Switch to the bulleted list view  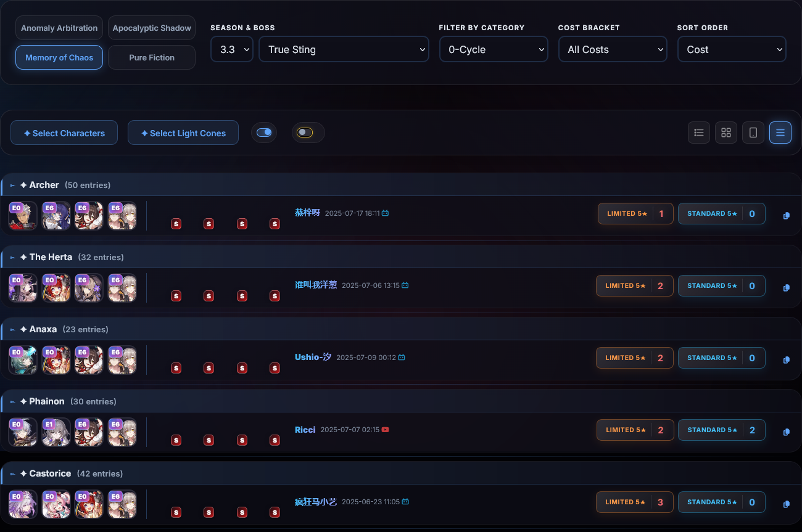[699, 133]
